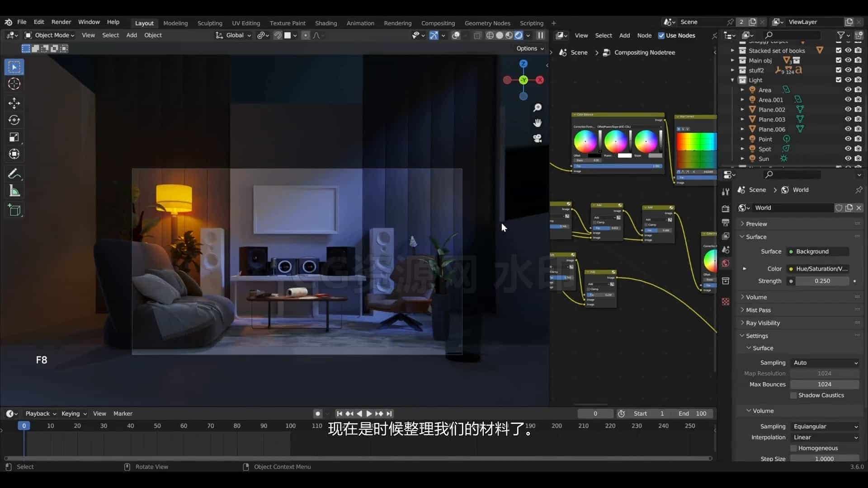Switch to the Compositing workspace tab
The height and width of the screenshot is (488, 868).
tap(438, 23)
